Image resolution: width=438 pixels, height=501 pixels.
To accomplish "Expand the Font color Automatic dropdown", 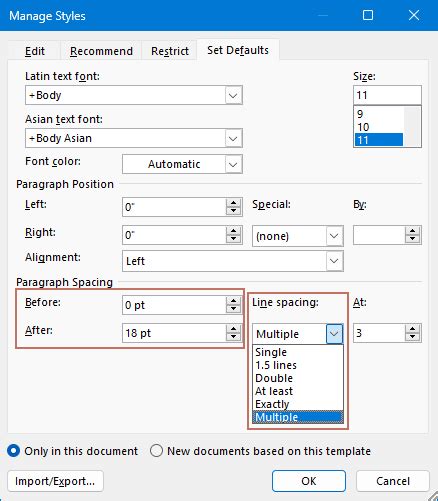I will pos(233,164).
